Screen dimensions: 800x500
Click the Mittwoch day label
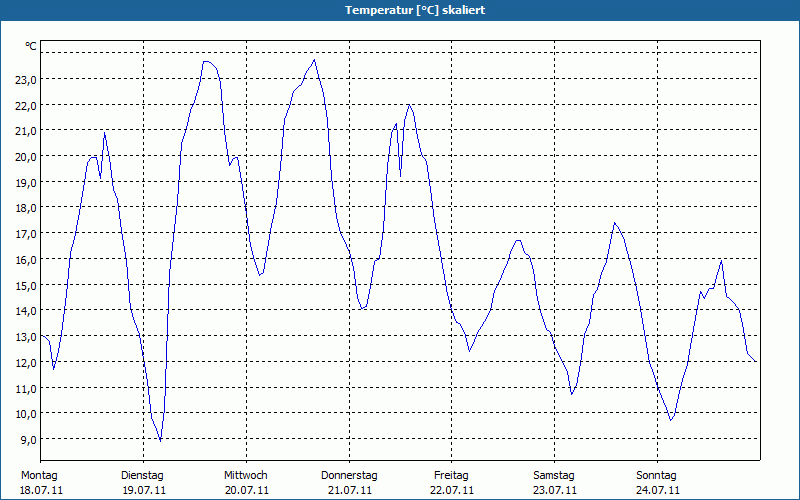(246, 475)
